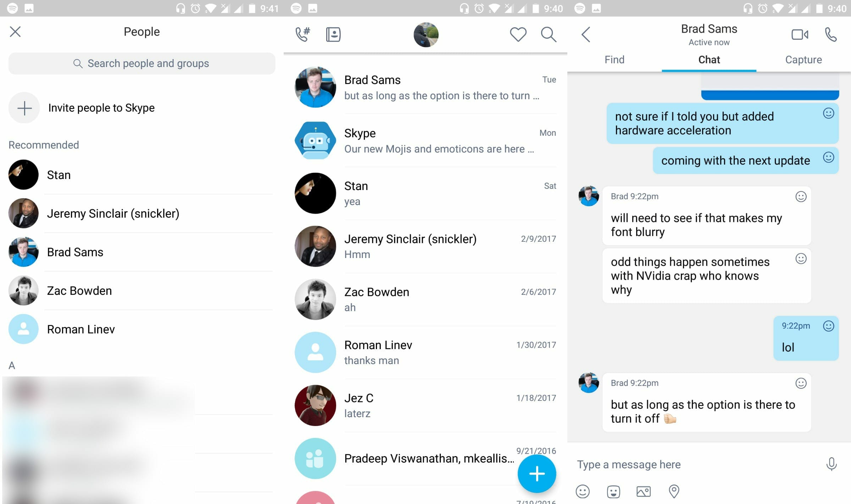Click the Chat tab in conversation view
This screenshot has width=851, height=504.
click(x=709, y=59)
